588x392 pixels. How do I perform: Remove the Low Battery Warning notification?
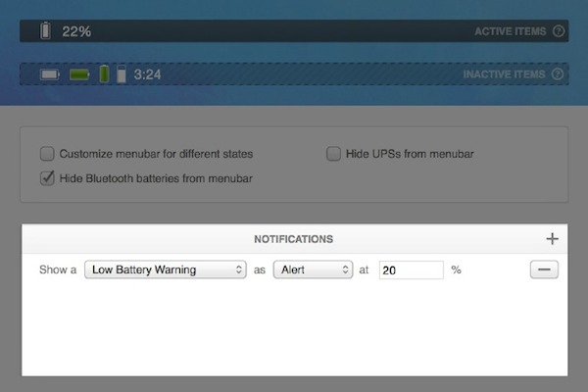point(544,269)
